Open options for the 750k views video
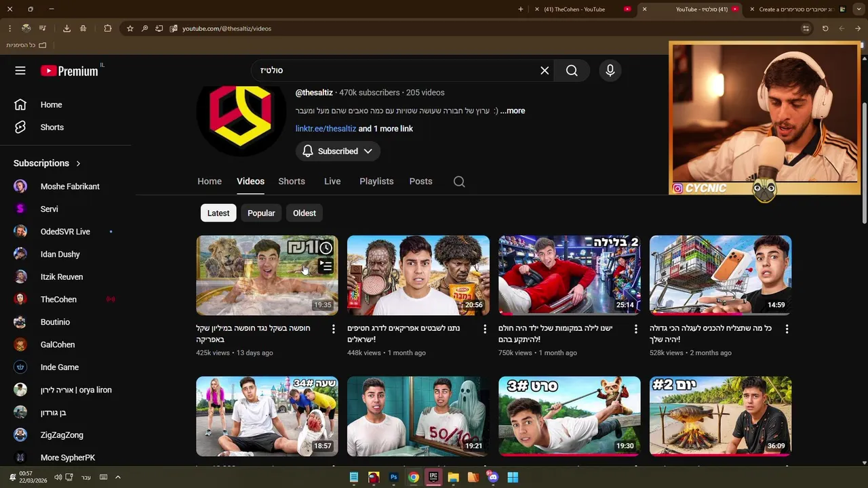This screenshot has width=868, height=488. coord(635,329)
